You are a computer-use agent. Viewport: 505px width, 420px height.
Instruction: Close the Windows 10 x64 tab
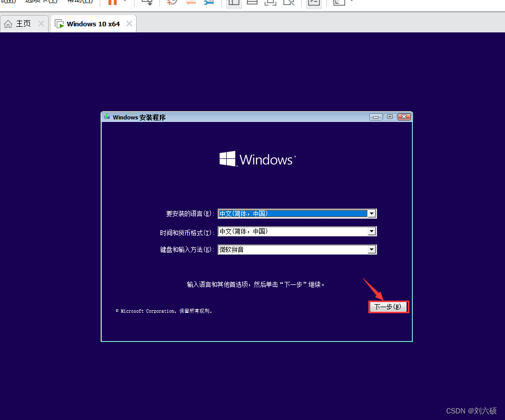coord(129,23)
